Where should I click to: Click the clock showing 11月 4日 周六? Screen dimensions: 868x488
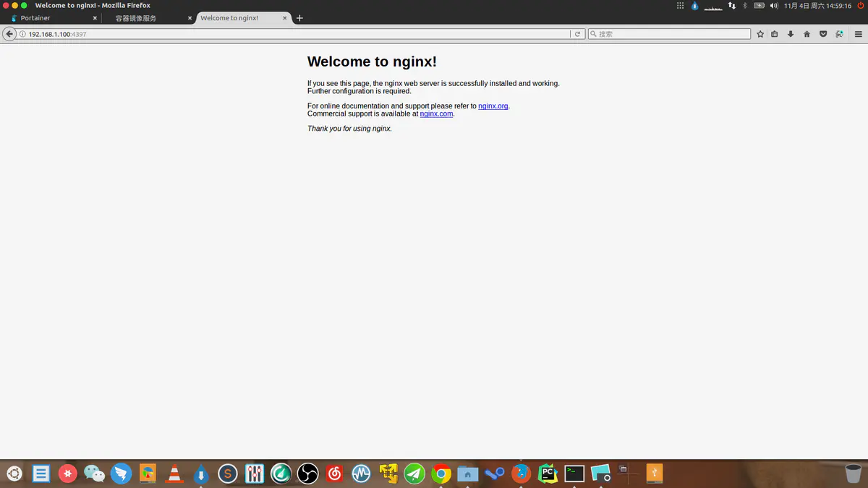(817, 6)
